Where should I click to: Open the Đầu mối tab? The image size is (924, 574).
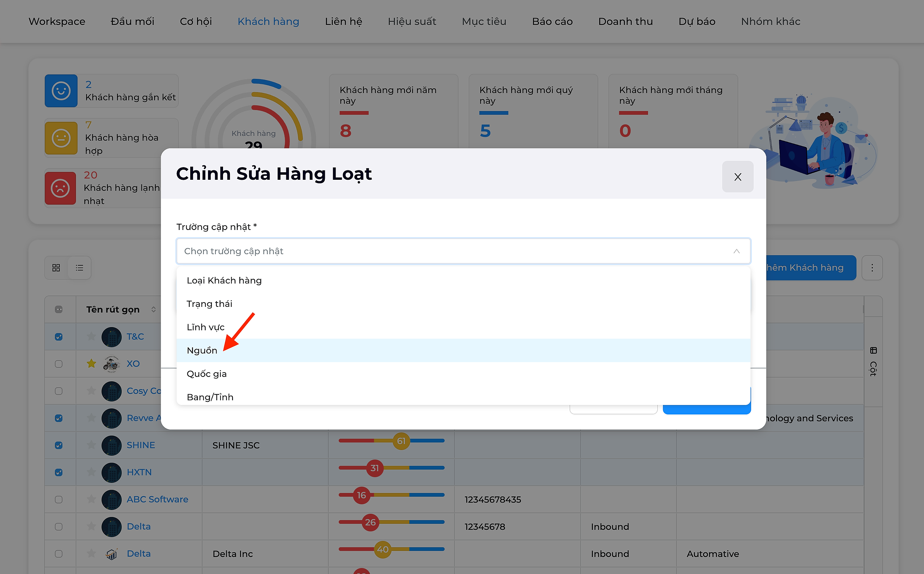132,21
